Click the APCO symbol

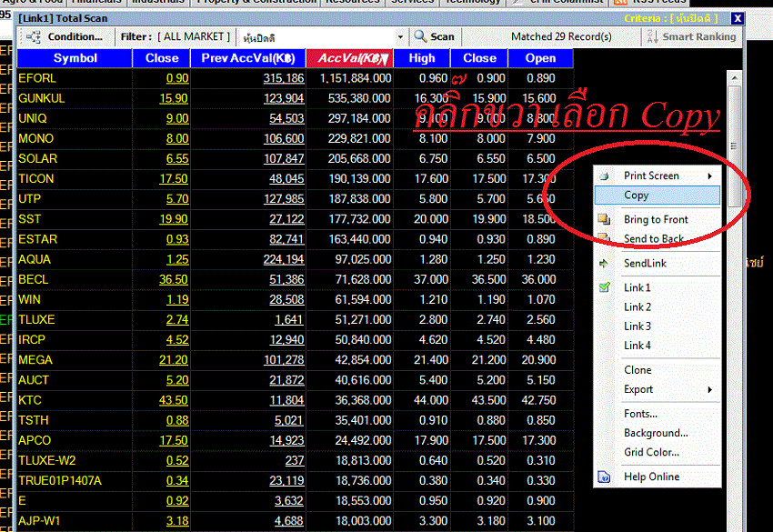(35, 440)
